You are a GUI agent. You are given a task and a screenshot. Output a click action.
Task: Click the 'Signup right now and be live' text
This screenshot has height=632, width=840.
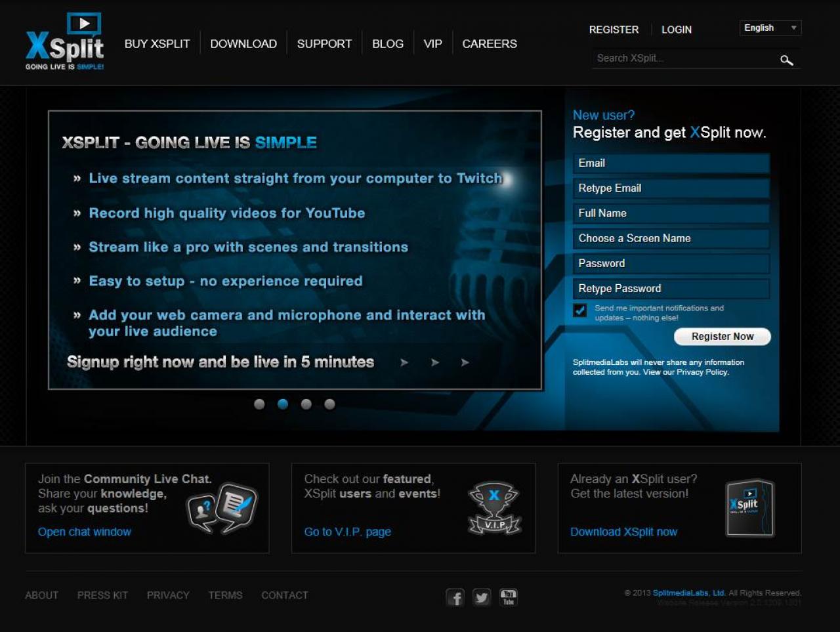220,362
